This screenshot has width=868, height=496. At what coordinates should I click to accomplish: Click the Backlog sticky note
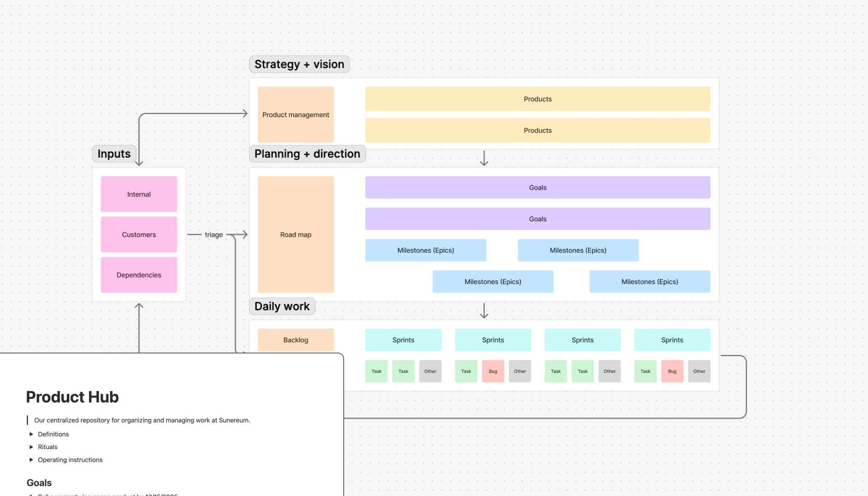tap(296, 340)
